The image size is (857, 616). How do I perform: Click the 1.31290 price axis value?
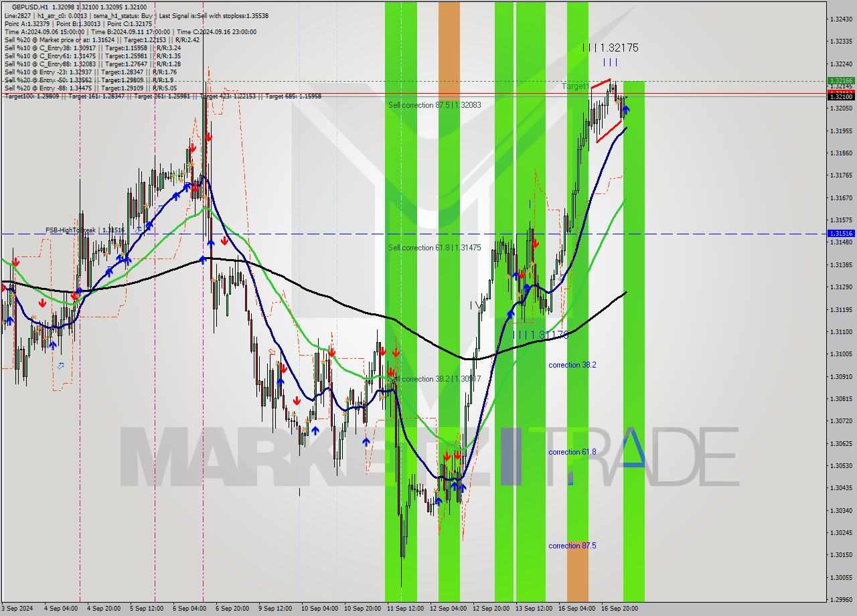coord(841,287)
